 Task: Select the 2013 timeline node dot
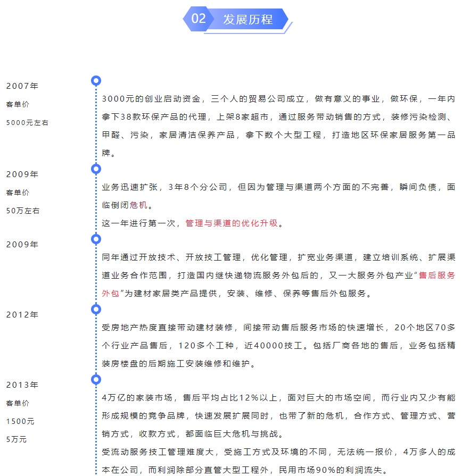[96, 380]
